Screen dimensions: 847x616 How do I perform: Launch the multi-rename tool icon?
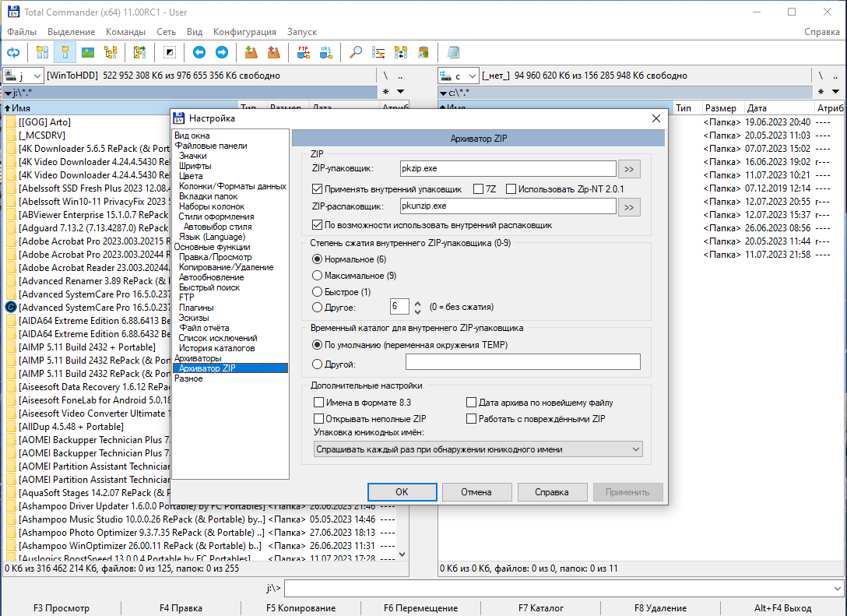point(378,52)
